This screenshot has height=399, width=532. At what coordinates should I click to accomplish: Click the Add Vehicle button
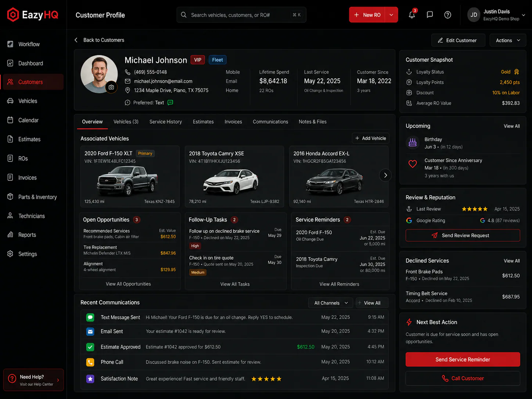coord(370,139)
